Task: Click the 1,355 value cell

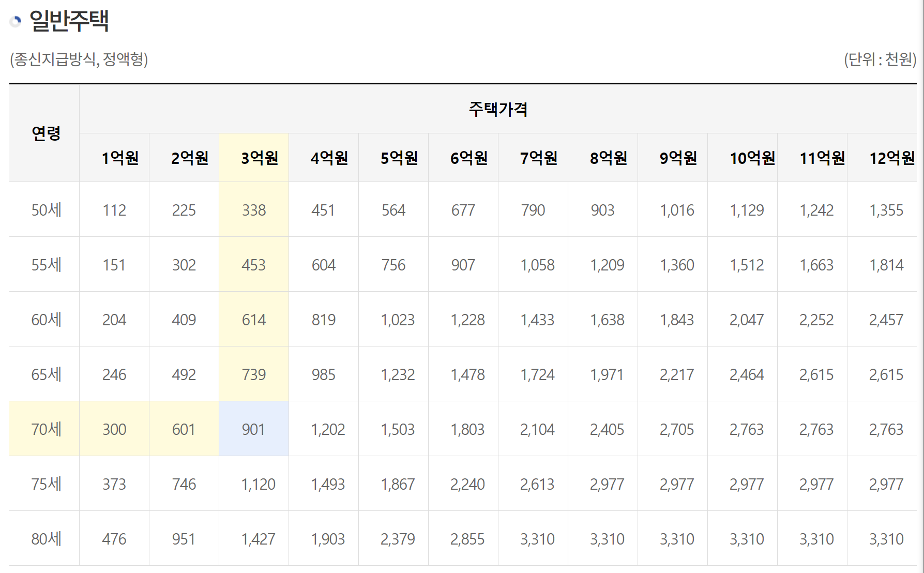Action: [x=882, y=209]
